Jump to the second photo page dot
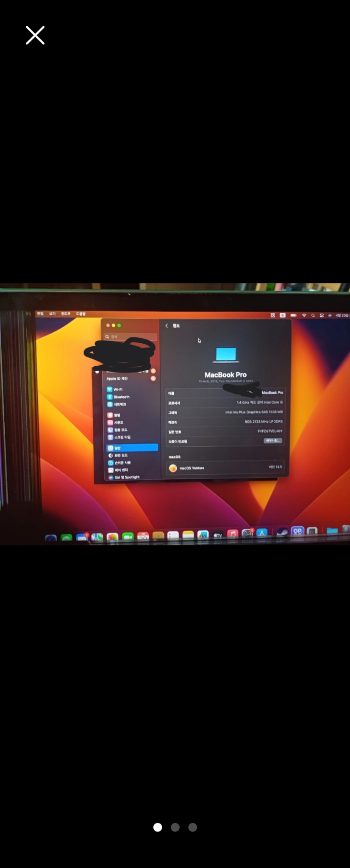Viewport: 350px width, 868px height. click(175, 827)
